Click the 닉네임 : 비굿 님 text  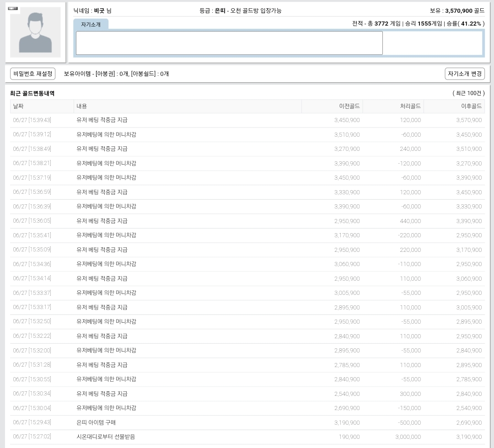point(92,11)
